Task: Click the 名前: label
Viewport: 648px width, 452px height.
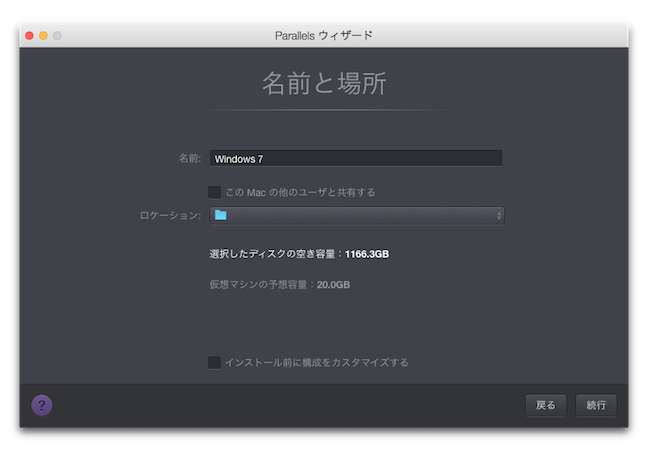Action: click(x=190, y=158)
